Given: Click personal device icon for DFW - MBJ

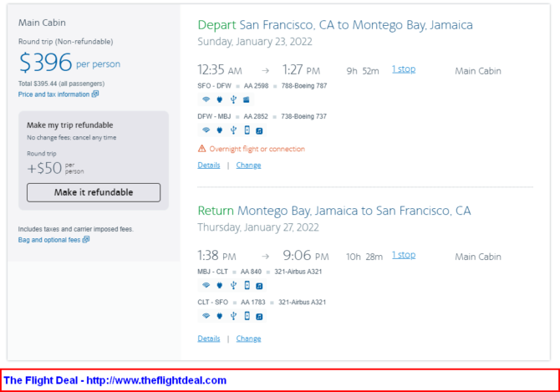Looking at the screenshot, I should pos(247,130).
